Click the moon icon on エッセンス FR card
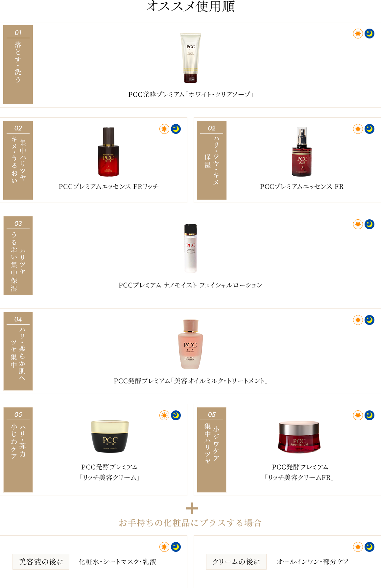This screenshot has width=381, height=588. 369,129
